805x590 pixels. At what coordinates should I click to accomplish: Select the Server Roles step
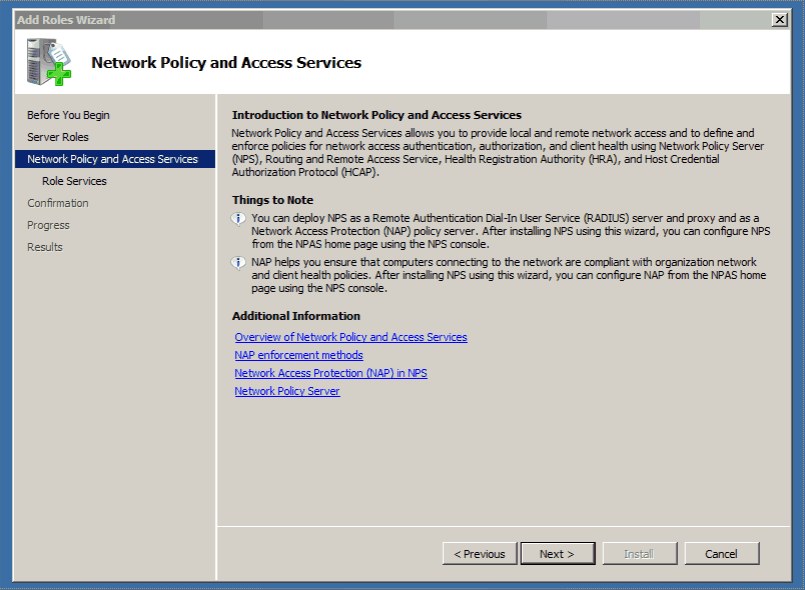click(58, 137)
